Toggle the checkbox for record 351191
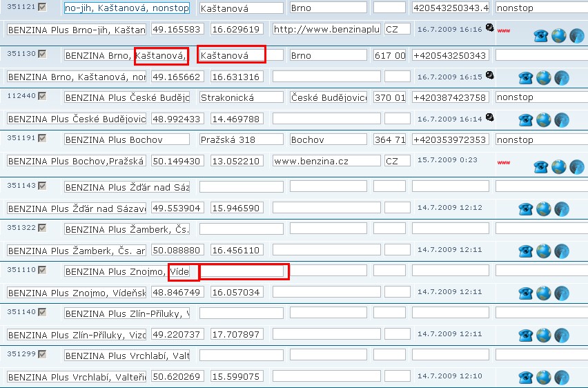 (42, 138)
